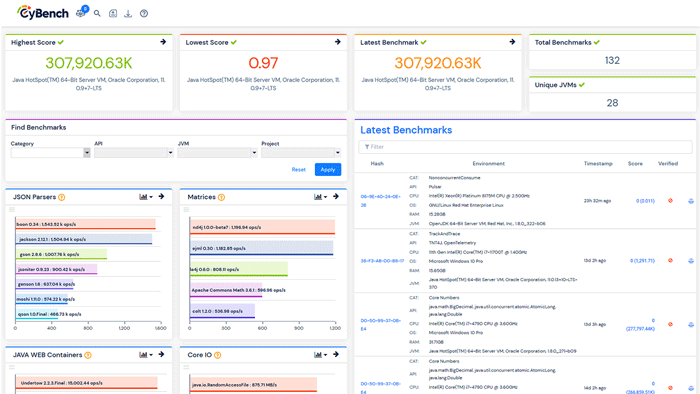Click the search magnifier icon in header
Viewport: 700px width, 394px height.
tap(97, 13)
